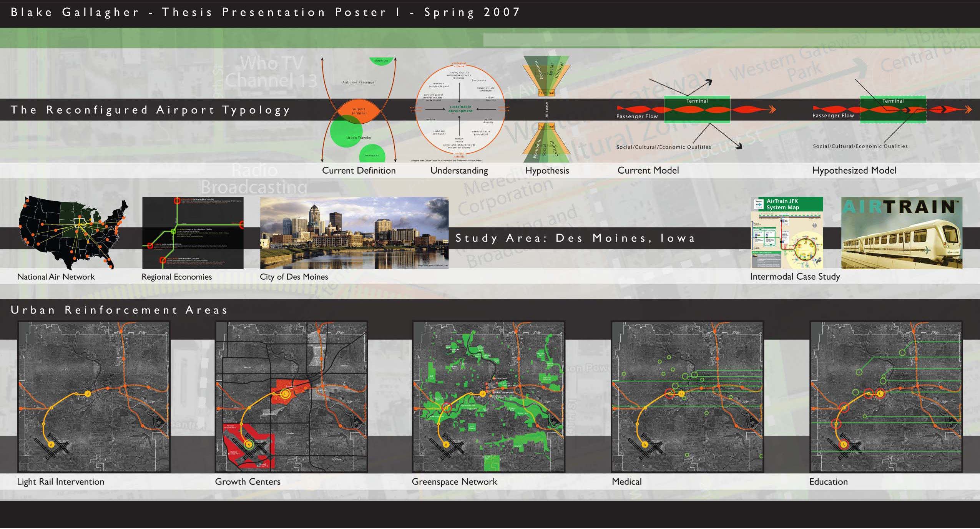Image resolution: width=980 pixels, height=529 pixels.
Task: Open the Hypothesis hourglass diagram
Action: (546, 109)
